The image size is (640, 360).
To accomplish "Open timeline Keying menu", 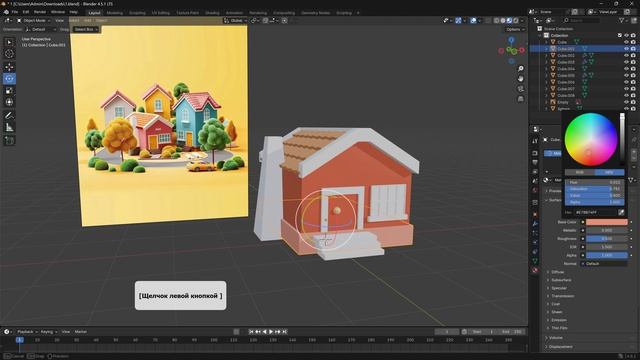I will pyautogui.click(x=49, y=332).
